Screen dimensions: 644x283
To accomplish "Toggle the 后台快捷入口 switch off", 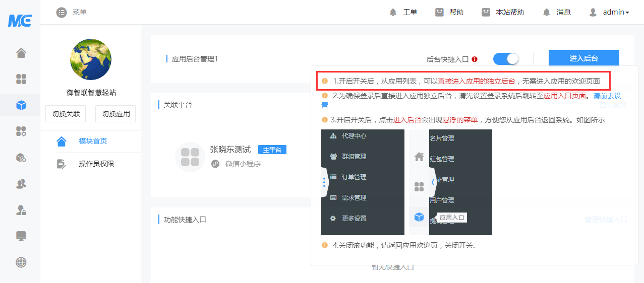I will [505, 59].
